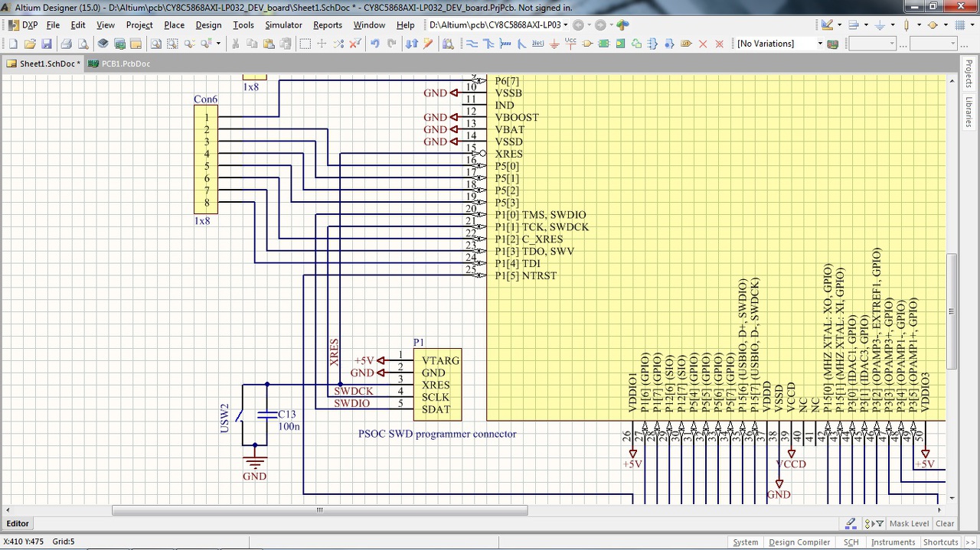Open the drawing tools dropdown arrow

pos(840,25)
